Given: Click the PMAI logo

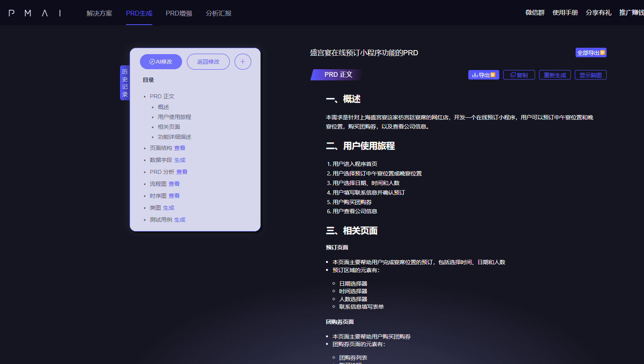Looking at the screenshot, I should 35,13.
